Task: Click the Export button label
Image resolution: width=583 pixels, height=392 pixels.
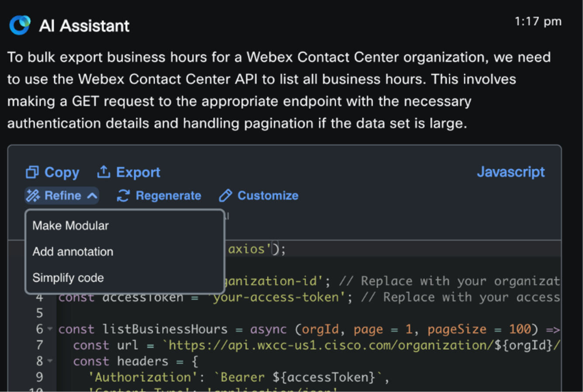Action: pos(138,173)
